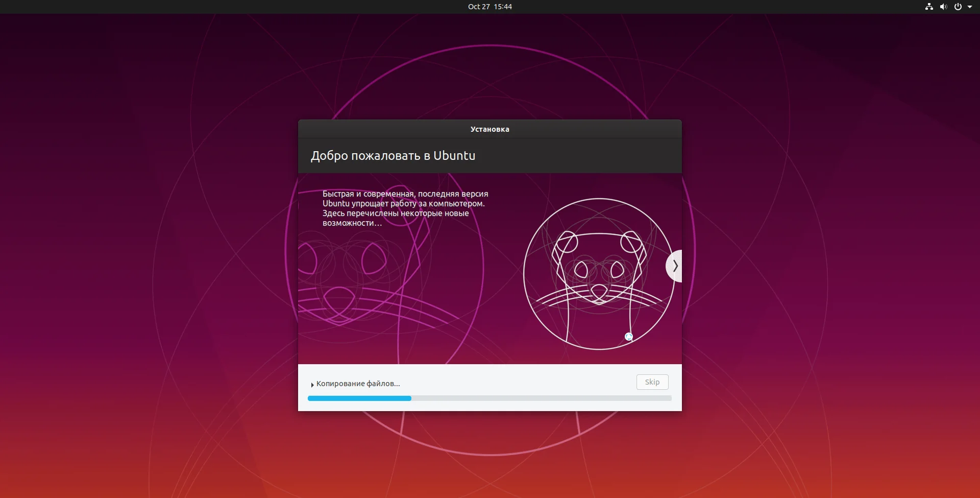Click the Добро пожаловать в Ubuntu heading
980x498 pixels.
(x=393, y=156)
